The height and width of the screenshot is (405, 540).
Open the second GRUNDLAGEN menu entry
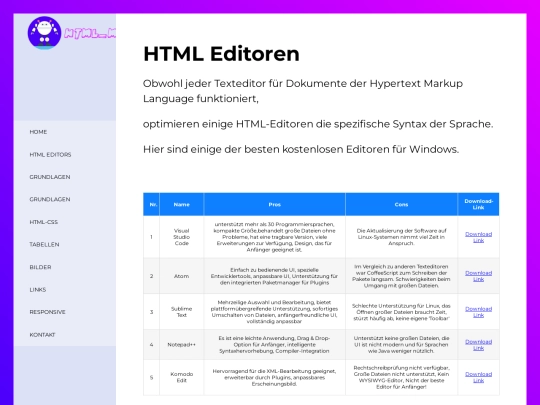click(50, 199)
